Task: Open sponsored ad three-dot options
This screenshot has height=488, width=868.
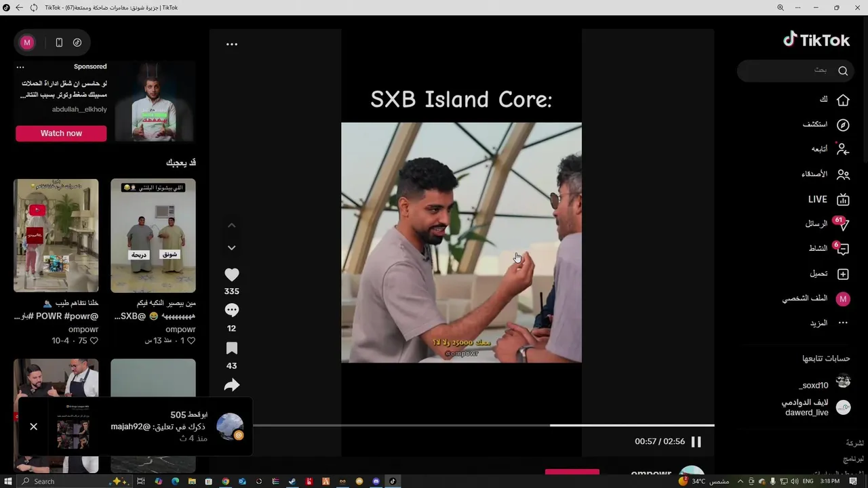Action: tap(20, 67)
